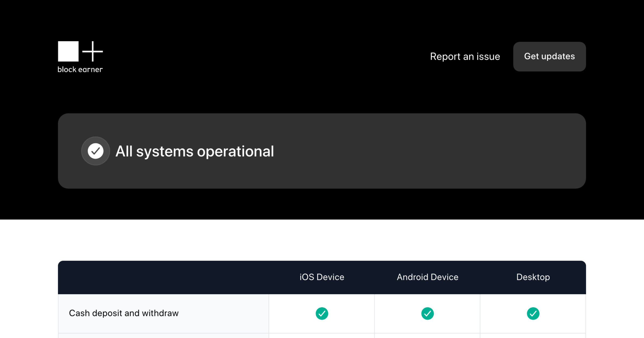Open the Report an issue link

click(465, 57)
